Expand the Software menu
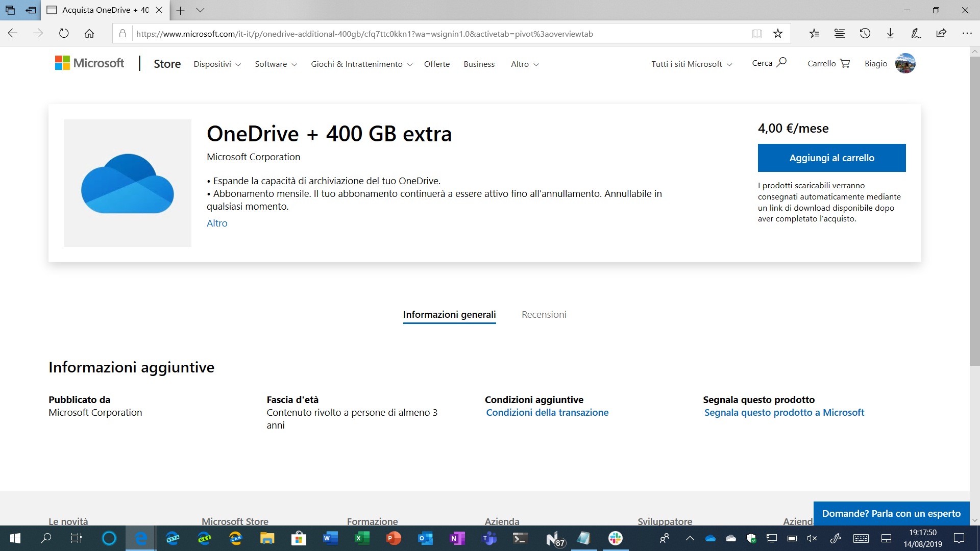Screen dimensions: 980x551 [x=276, y=64]
